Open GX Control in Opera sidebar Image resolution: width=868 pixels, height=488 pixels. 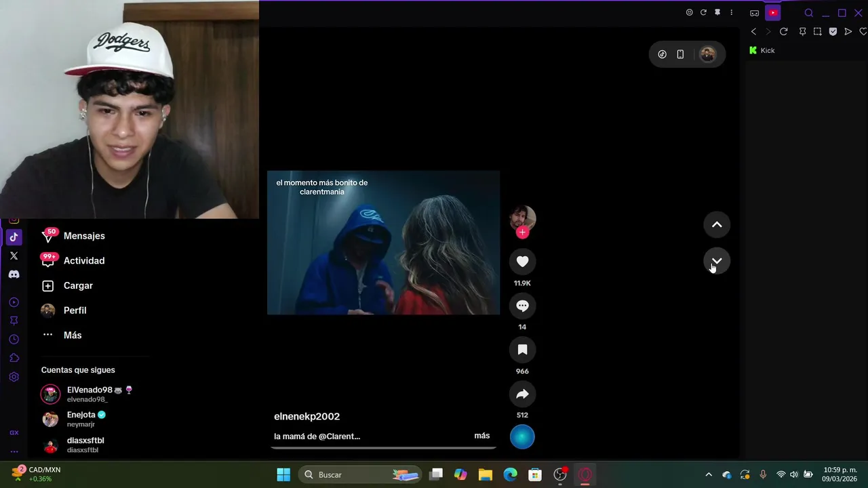click(x=14, y=432)
